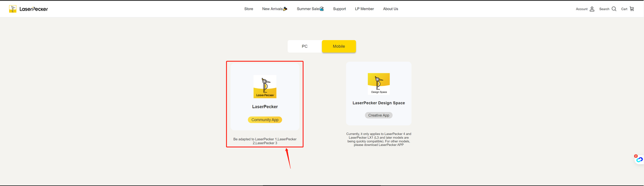644x186 pixels.
Task: Open the Summer Sale menu item
Action: click(310, 9)
